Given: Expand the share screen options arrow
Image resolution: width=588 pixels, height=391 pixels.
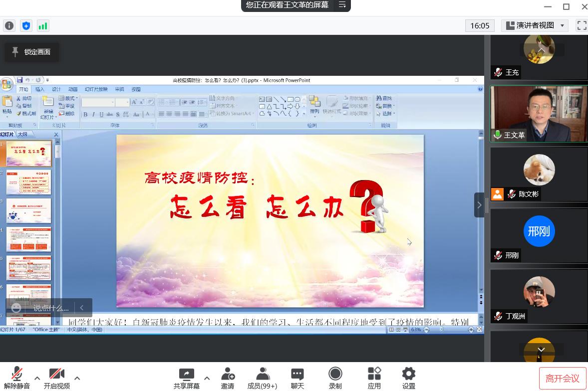Looking at the screenshot, I should click(x=207, y=378).
